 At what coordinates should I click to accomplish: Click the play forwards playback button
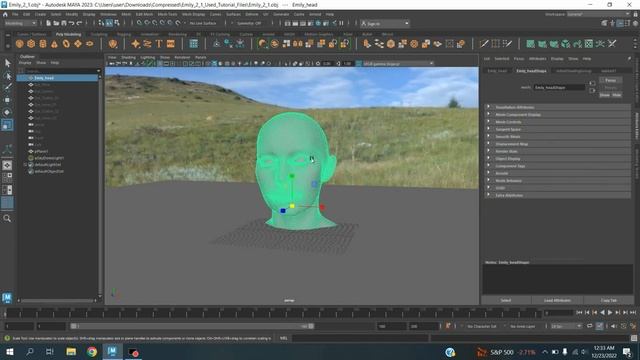(610, 313)
